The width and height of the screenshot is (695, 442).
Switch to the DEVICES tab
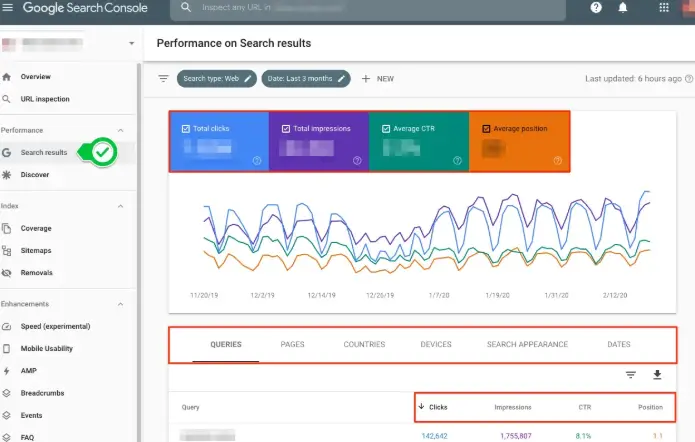tap(436, 344)
